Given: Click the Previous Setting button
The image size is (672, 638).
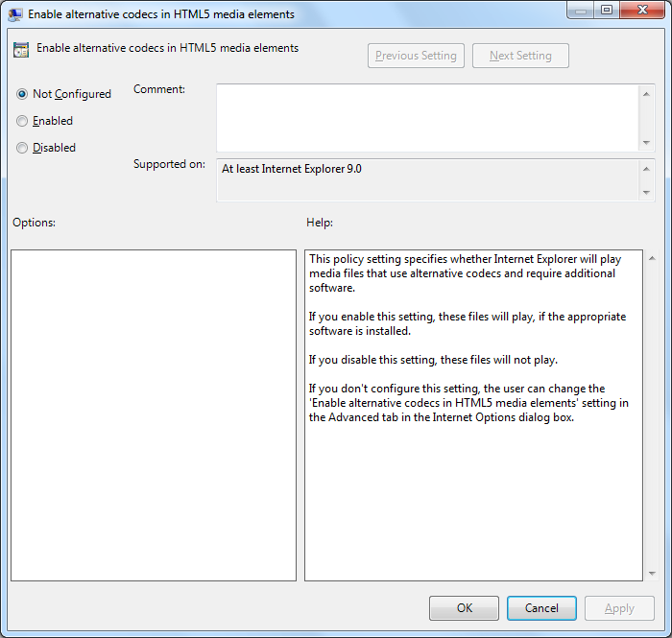Looking at the screenshot, I should click(x=416, y=56).
